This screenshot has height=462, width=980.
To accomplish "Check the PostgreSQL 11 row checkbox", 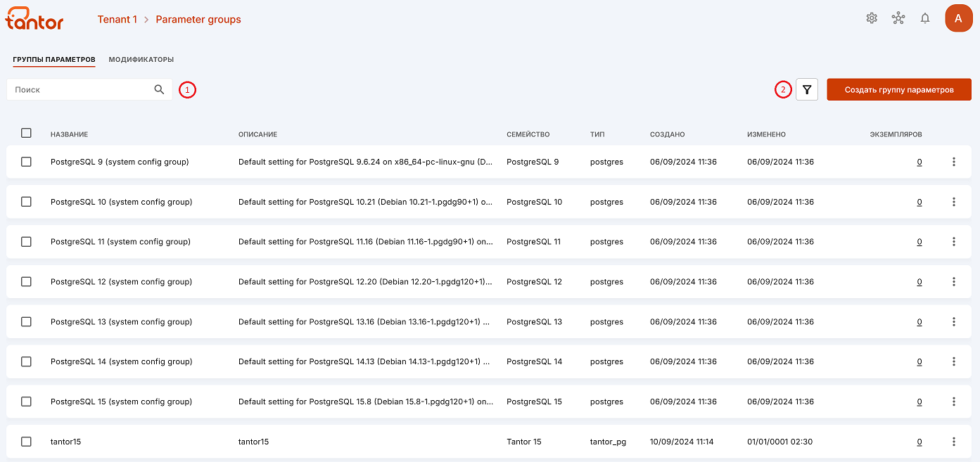I will (x=26, y=242).
